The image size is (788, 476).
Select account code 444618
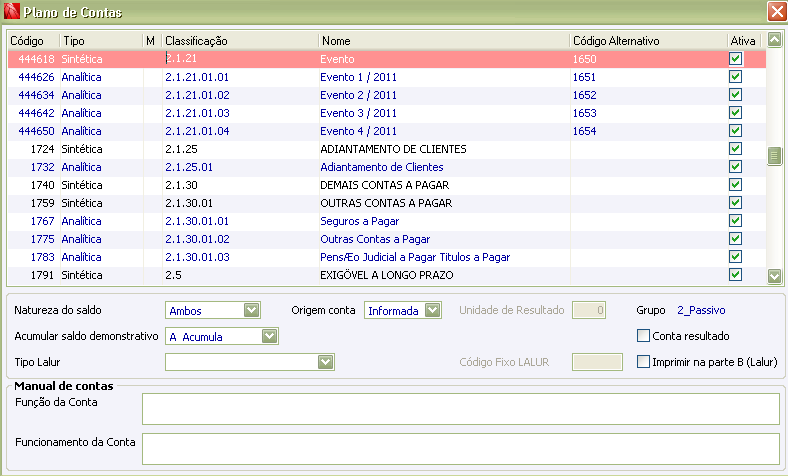click(x=36, y=59)
